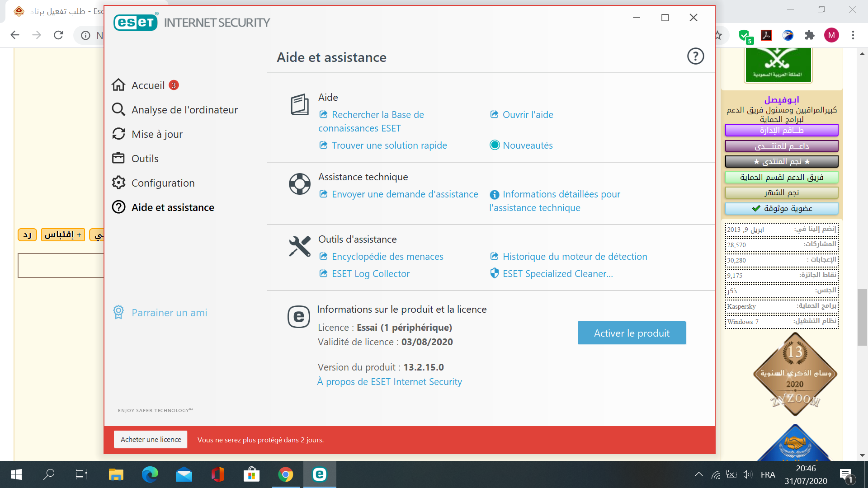868x488 pixels.
Task: Click the forum user avatar with Saudi emblem
Action: coord(778,66)
